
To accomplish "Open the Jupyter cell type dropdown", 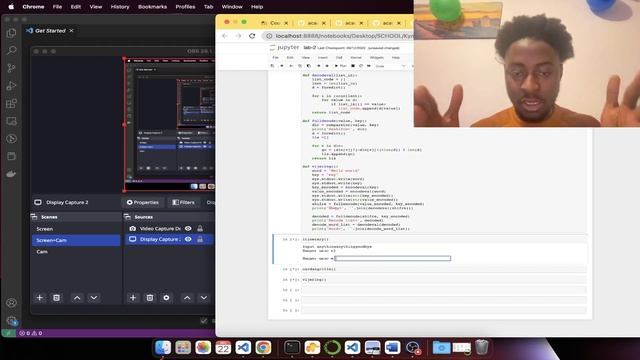I will 391,66.
